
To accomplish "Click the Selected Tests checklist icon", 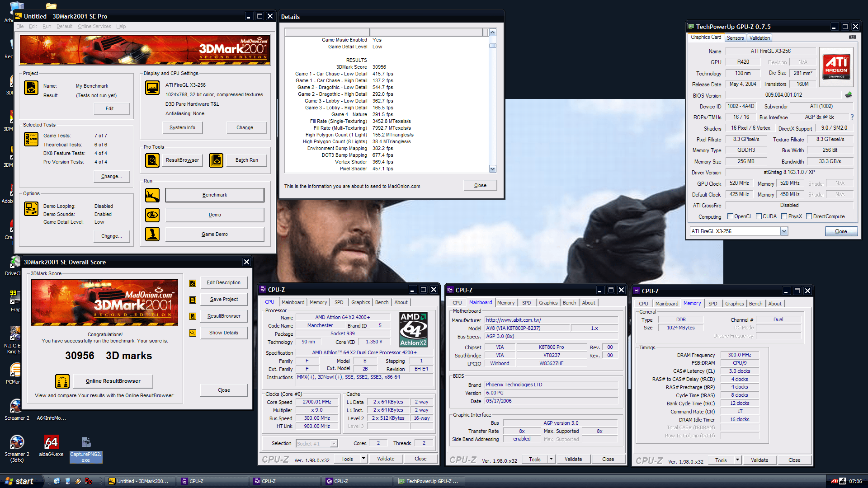I will pos(31,139).
